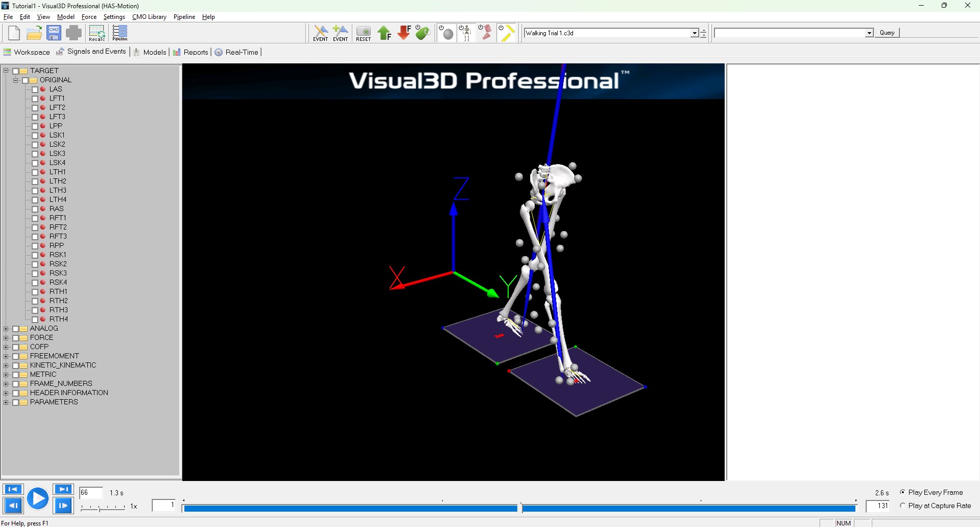The height and width of the screenshot is (527, 980).
Task: Switch to the Reports tab
Action: [x=190, y=52]
